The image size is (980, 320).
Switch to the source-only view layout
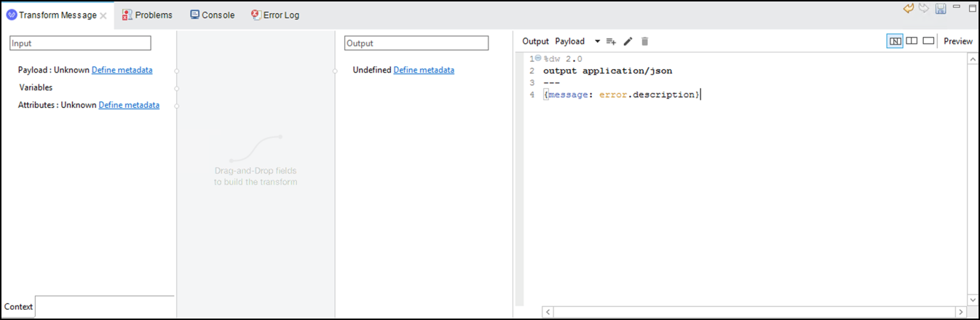[x=928, y=41]
